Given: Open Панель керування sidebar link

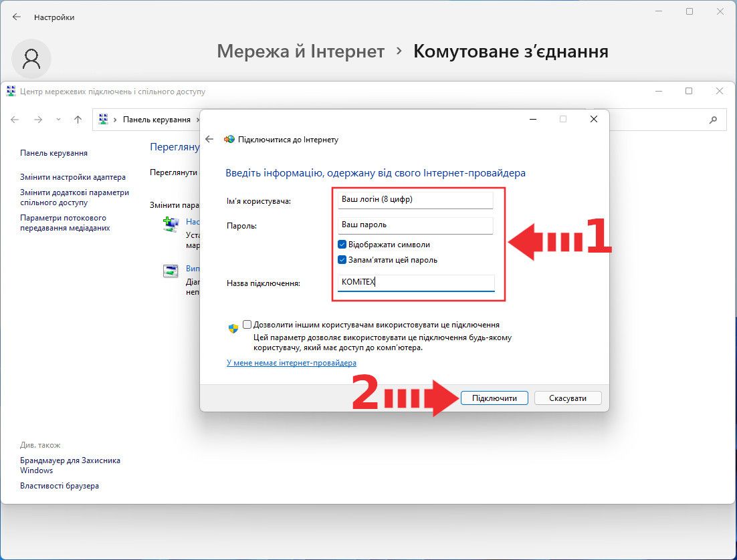Looking at the screenshot, I should pyautogui.click(x=54, y=153).
